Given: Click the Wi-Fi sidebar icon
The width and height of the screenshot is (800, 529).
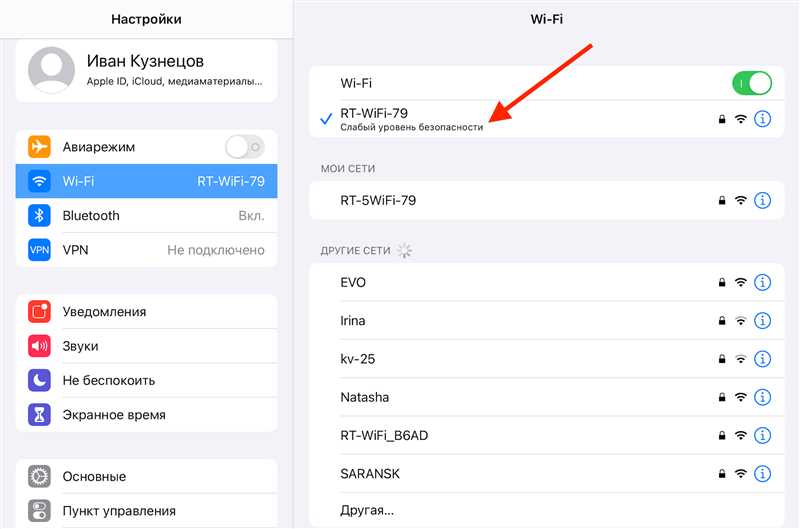Looking at the screenshot, I should 39,181.
